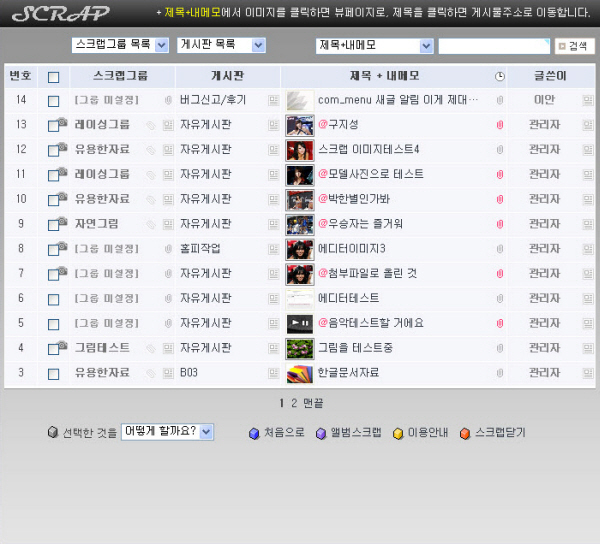
Task: Check the box for row 5
Action: point(54,324)
